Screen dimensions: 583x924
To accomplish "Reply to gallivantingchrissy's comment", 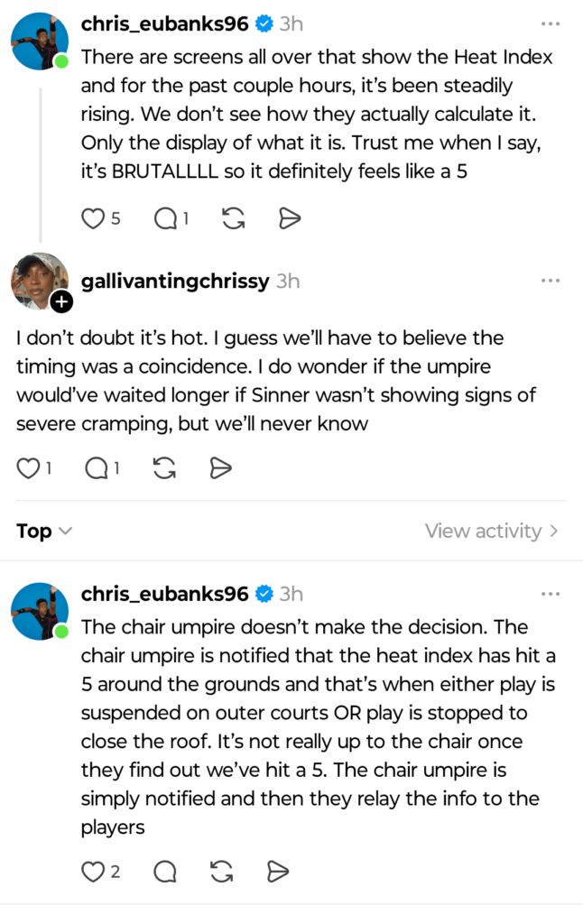I will pos(96,467).
